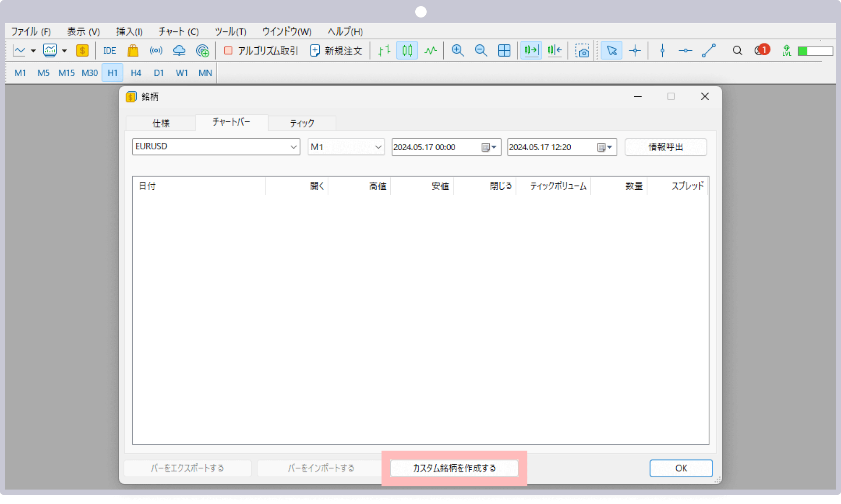Zoom out on the chart

tap(481, 51)
